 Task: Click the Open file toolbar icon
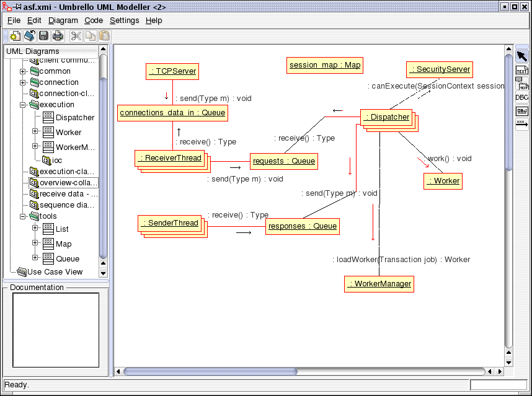(30, 36)
